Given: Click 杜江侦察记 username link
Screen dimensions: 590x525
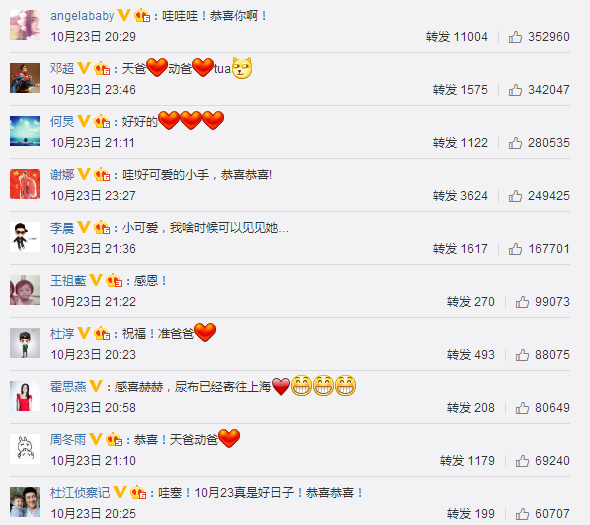Looking at the screenshot, I should (x=80, y=493).
